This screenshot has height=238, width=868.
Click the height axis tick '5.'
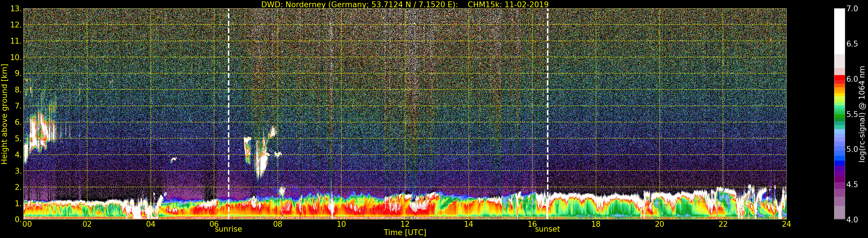[18, 138]
